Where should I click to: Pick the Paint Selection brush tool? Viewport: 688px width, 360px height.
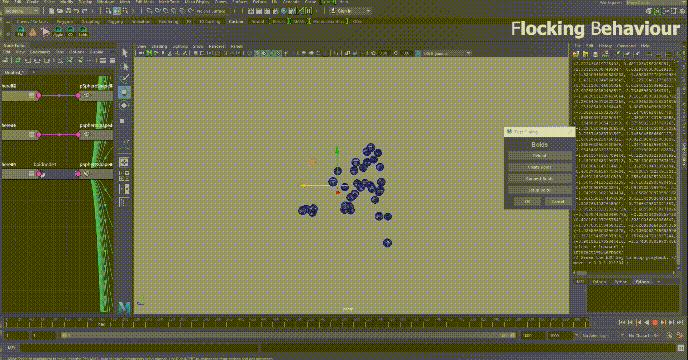tap(125, 79)
